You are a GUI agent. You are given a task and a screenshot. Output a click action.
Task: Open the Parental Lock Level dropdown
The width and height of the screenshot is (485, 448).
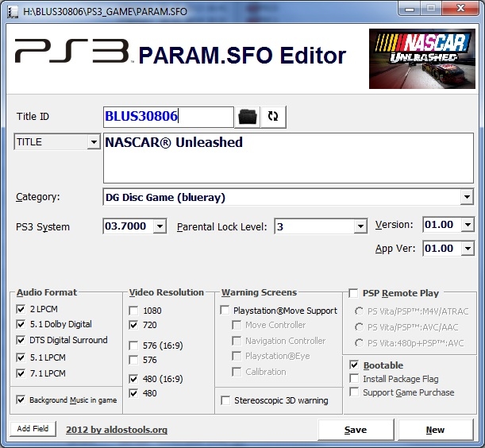pyautogui.click(x=360, y=226)
